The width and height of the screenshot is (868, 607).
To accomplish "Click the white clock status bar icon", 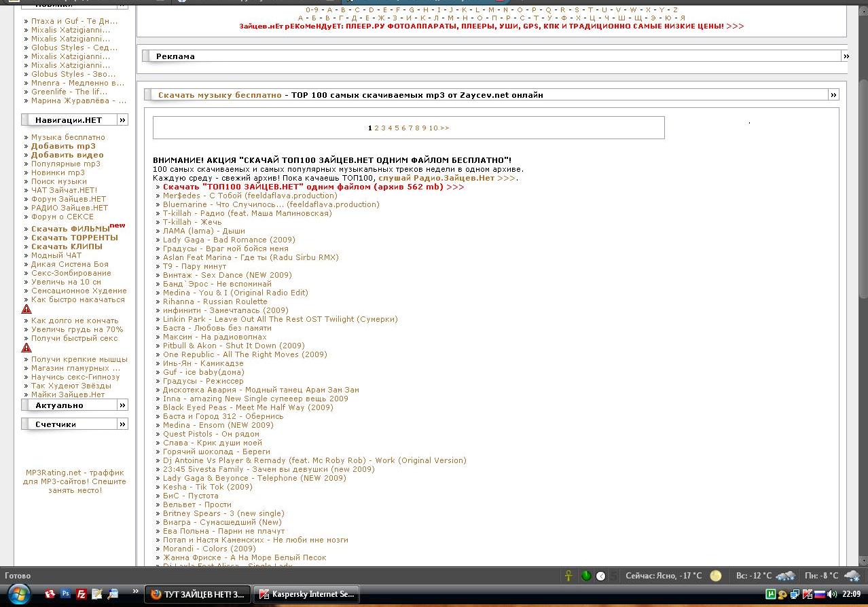I will (x=601, y=576).
